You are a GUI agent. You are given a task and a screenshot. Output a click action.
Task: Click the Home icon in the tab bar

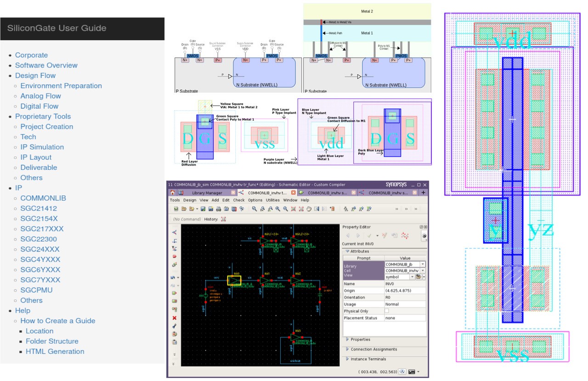(x=173, y=193)
